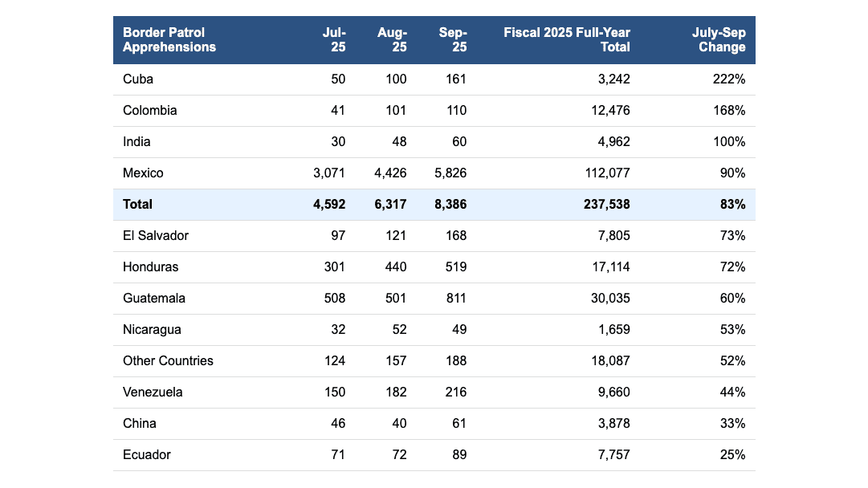Select the Nicaragua row label
Viewport: 868px width, 488px height.
(152, 330)
